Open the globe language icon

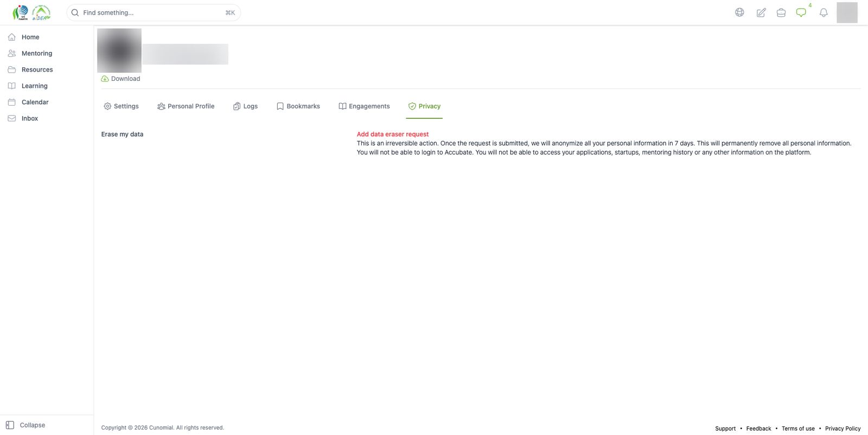point(739,12)
